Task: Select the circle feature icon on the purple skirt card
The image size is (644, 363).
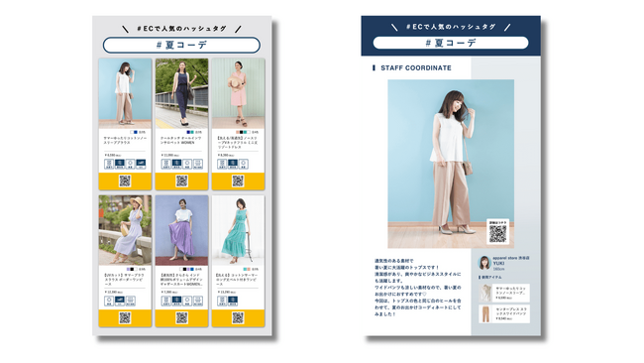Action: pyautogui.click(x=187, y=301)
